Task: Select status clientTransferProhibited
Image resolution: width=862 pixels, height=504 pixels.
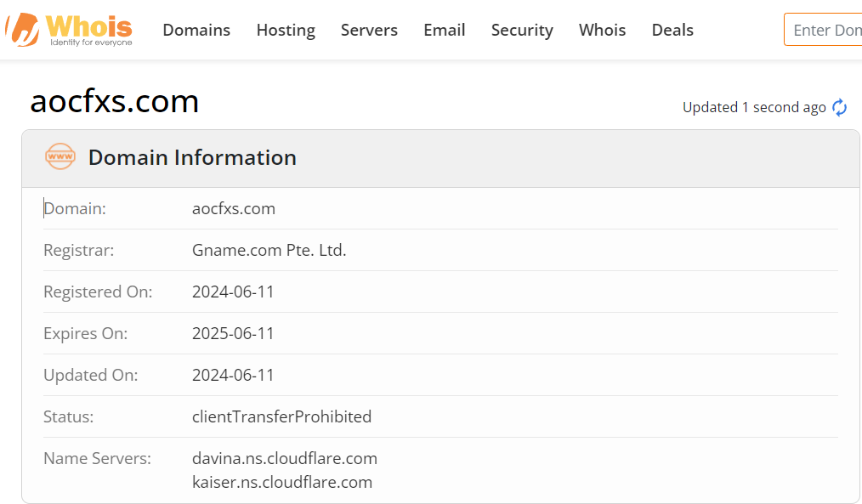Action: (281, 416)
